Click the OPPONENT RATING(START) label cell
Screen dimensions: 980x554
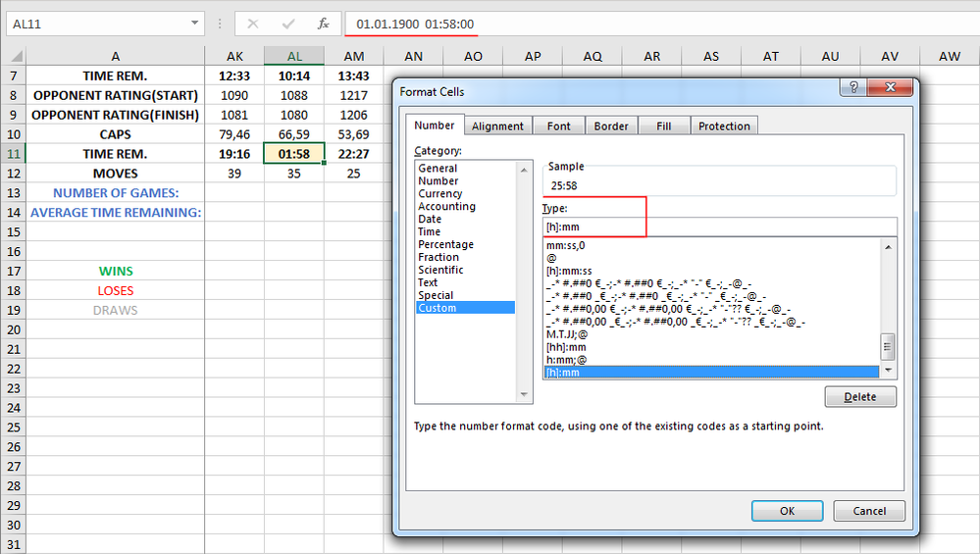click(116, 95)
